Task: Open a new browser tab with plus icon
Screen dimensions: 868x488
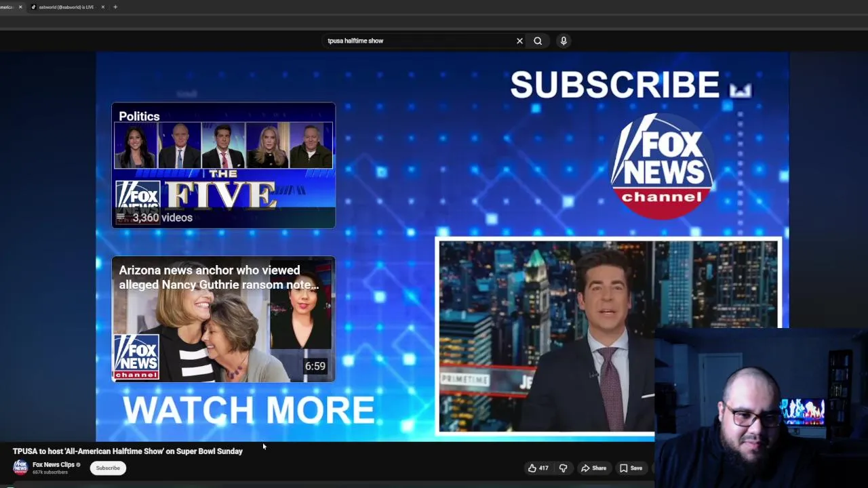Action: click(115, 7)
